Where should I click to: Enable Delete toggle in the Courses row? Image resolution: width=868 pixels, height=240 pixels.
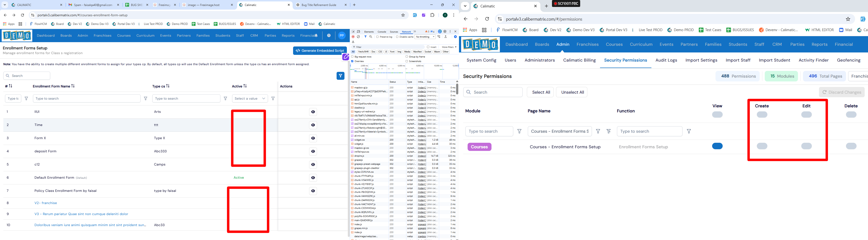pyautogui.click(x=851, y=146)
